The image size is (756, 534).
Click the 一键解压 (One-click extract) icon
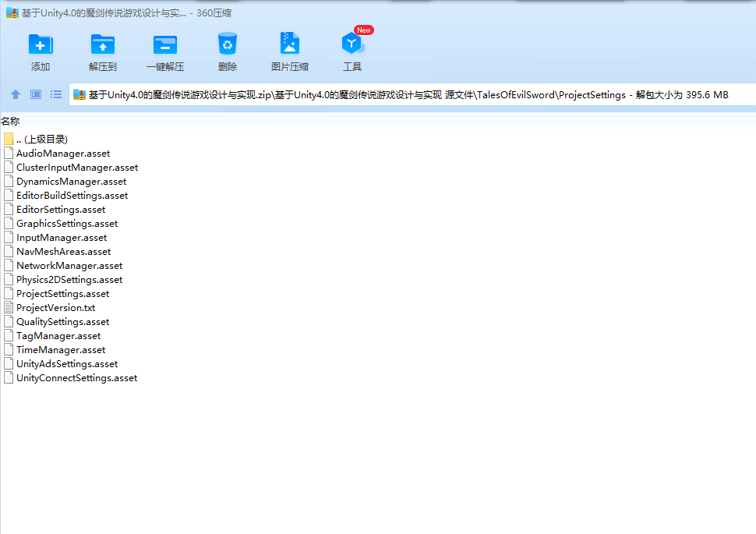(x=165, y=45)
